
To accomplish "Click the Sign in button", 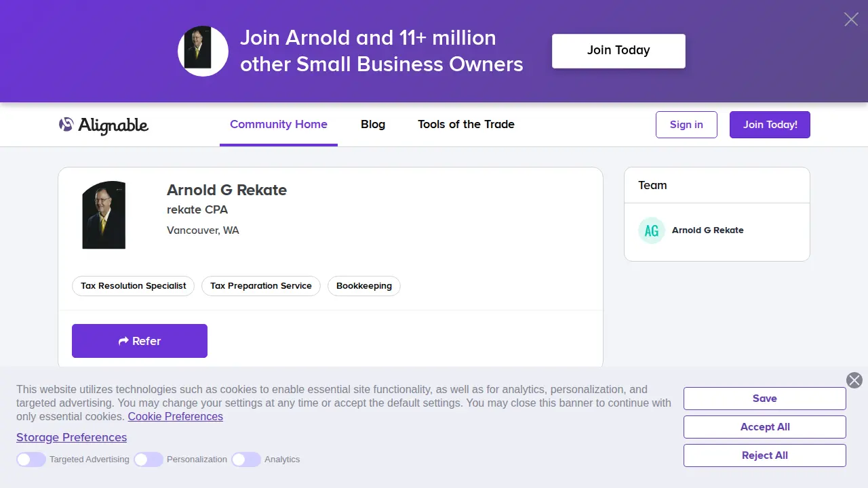I will (x=686, y=125).
